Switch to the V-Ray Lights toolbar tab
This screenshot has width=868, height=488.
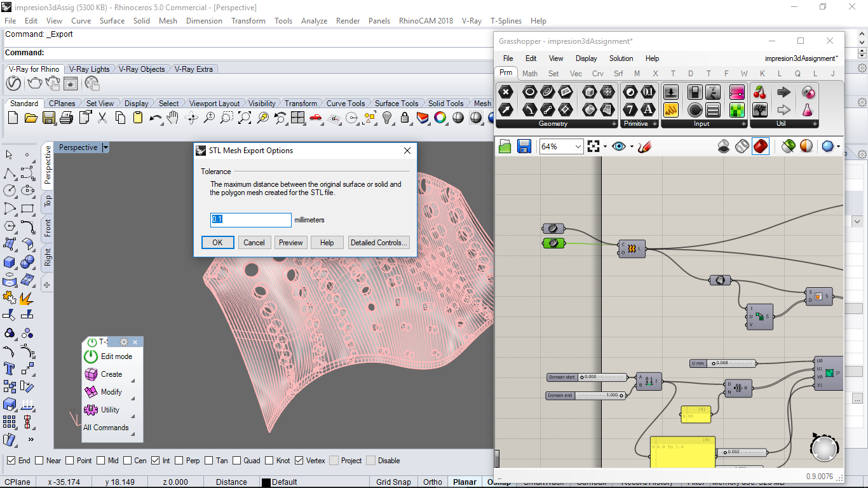(x=89, y=69)
